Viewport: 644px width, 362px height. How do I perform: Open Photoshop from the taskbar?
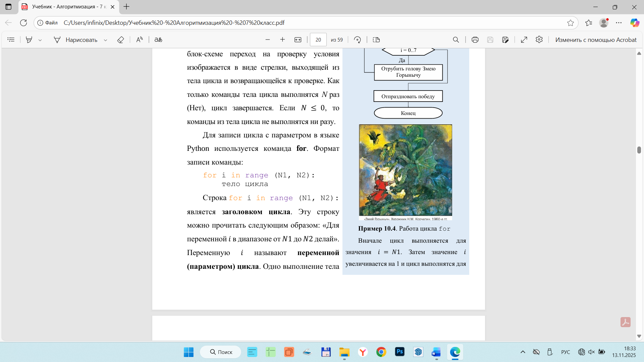pos(399,352)
